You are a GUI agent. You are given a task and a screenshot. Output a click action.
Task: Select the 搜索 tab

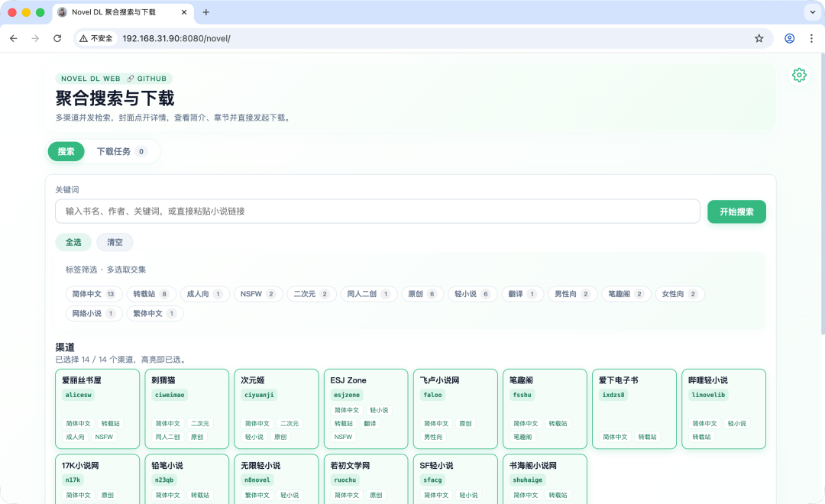66,152
